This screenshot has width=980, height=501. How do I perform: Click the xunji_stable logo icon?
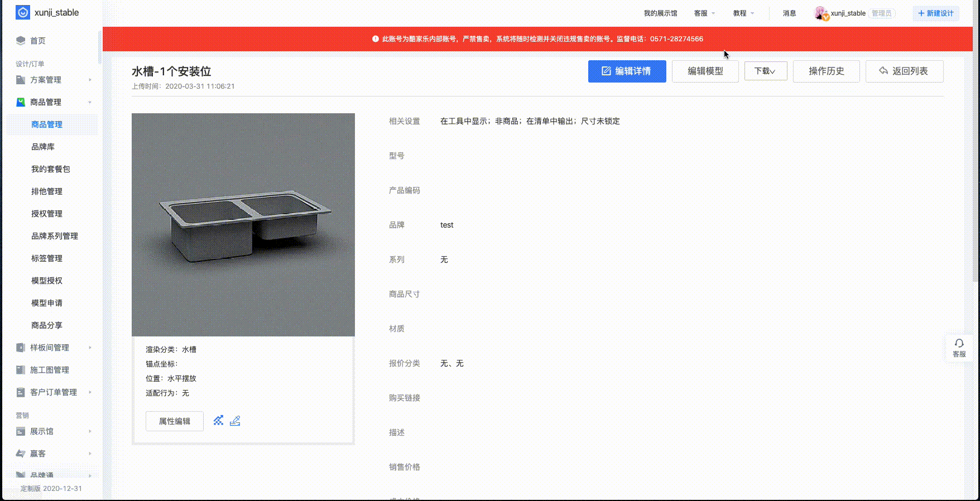(23, 12)
